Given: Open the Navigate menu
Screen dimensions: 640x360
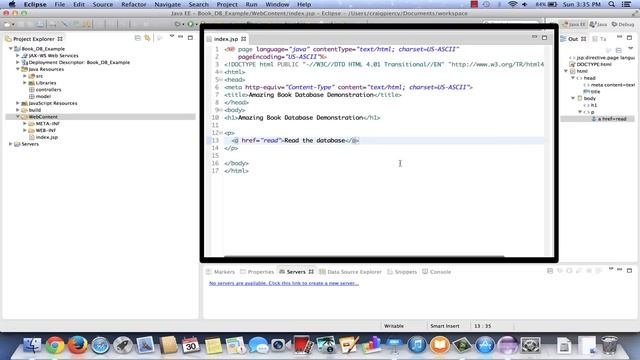Looking at the screenshot, I should point(167,4).
